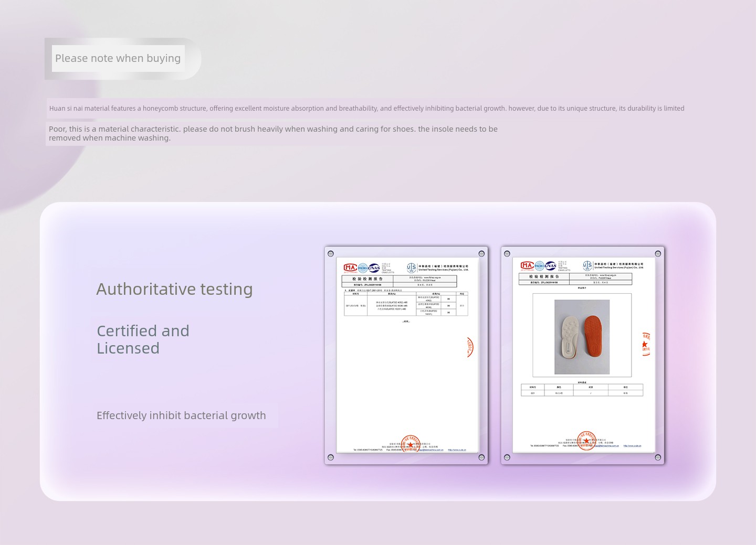Click the insole sample photo in the report
Viewport: 756px width, 545px height.
point(582,337)
